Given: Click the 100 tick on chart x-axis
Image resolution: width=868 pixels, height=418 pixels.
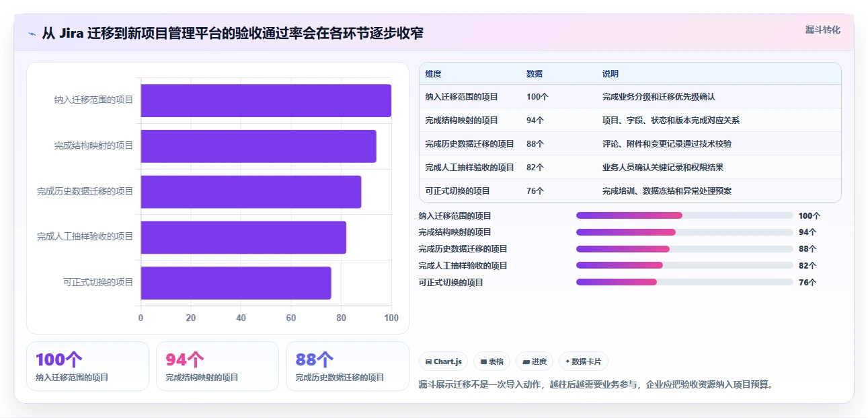Looking at the screenshot, I should click(391, 318).
